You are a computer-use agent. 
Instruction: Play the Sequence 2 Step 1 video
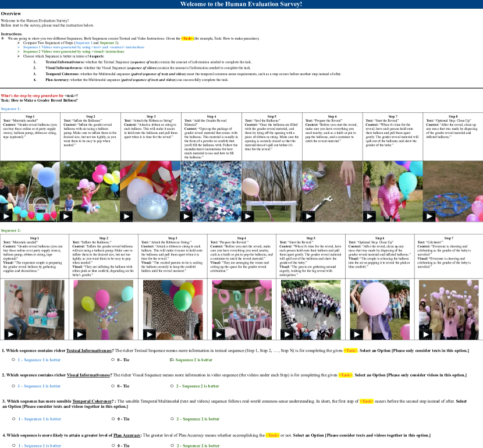tap(11, 334)
